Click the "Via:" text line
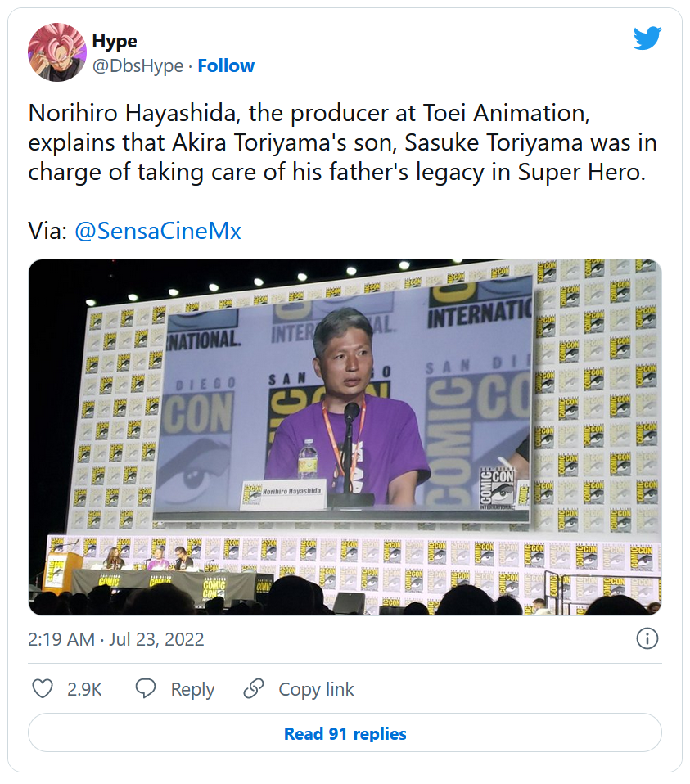The height and width of the screenshot is (784, 690). [x=47, y=231]
